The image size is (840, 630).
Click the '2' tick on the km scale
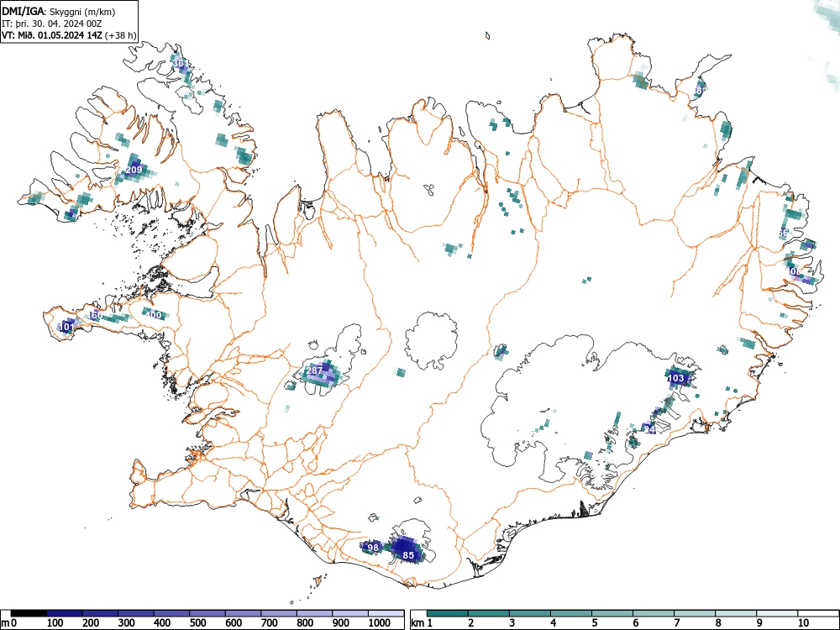click(x=470, y=622)
